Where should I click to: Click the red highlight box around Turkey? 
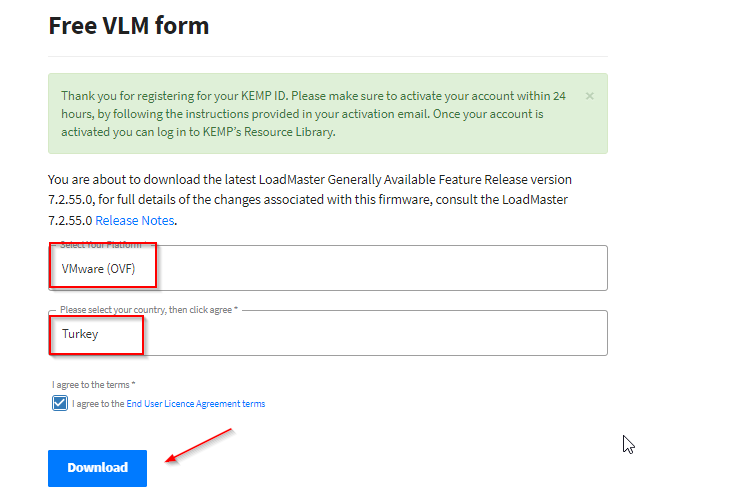[96, 335]
